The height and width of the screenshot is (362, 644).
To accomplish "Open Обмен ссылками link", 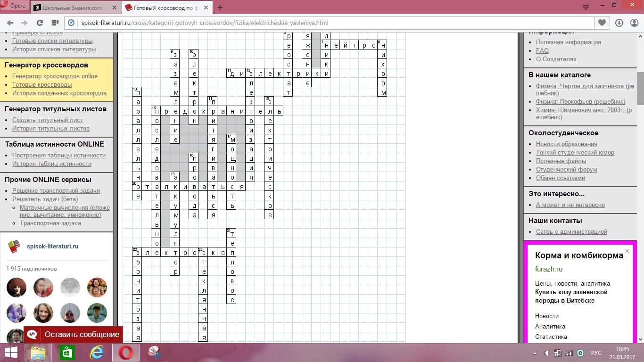I will [x=561, y=178].
